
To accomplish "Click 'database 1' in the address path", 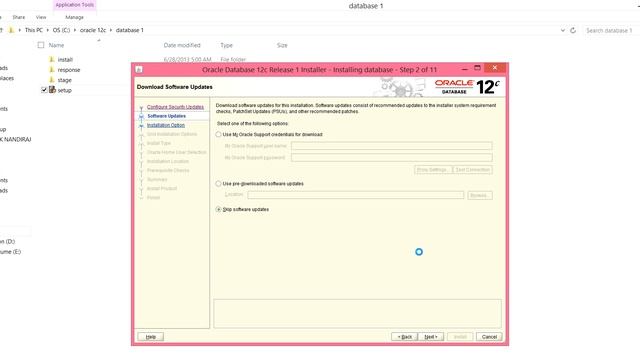I will point(129,30).
